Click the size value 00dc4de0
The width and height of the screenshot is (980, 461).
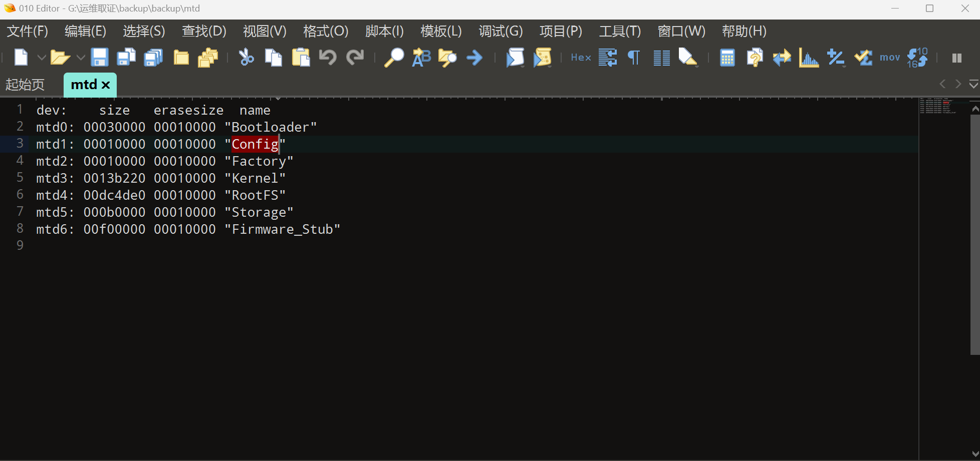(x=115, y=195)
